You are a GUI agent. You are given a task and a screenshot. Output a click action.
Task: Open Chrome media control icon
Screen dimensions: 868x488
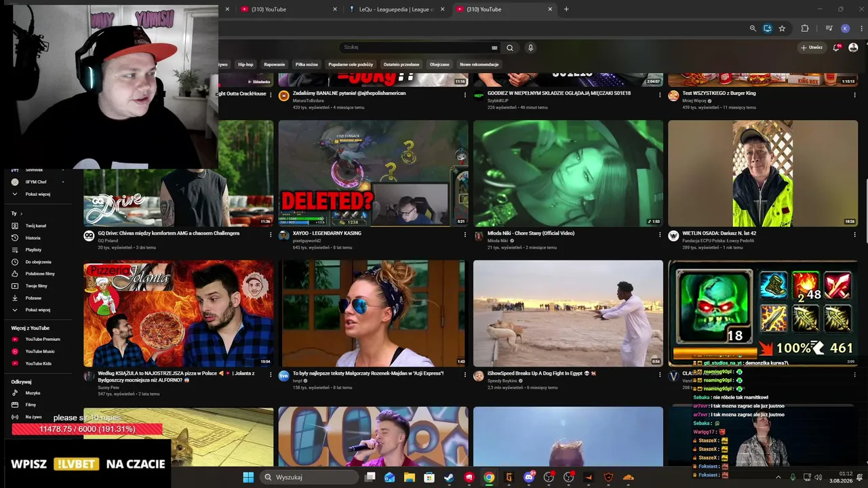(829, 28)
